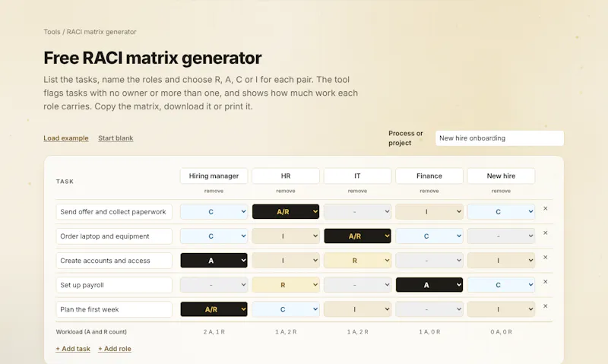Edit the Process or project name field
The height and width of the screenshot is (364, 608).
tap(499, 138)
